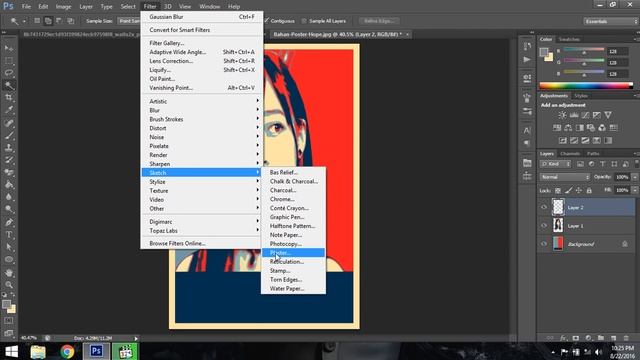
Task: Click Browse Filters Online
Action: [202, 243]
